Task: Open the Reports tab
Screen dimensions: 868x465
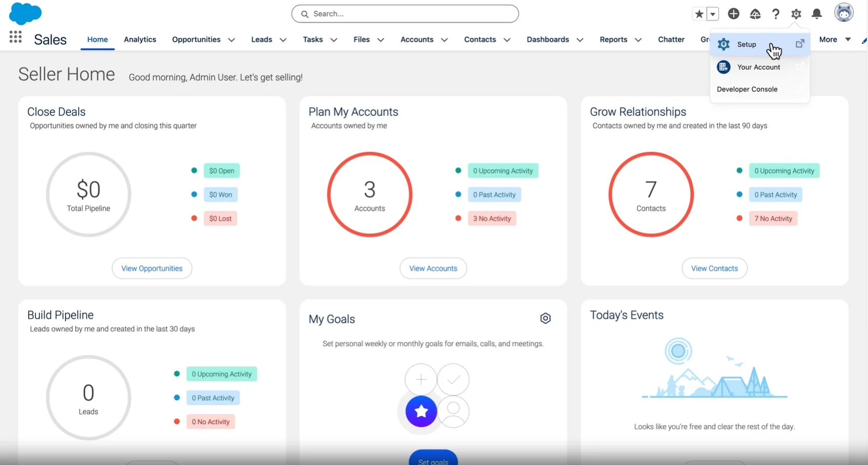Action: pyautogui.click(x=613, y=39)
